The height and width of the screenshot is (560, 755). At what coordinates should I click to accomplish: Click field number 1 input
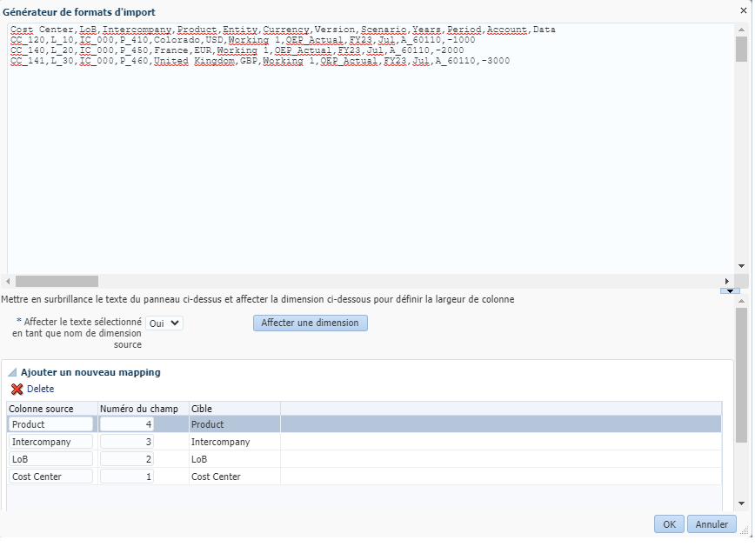click(x=127, y=477)
